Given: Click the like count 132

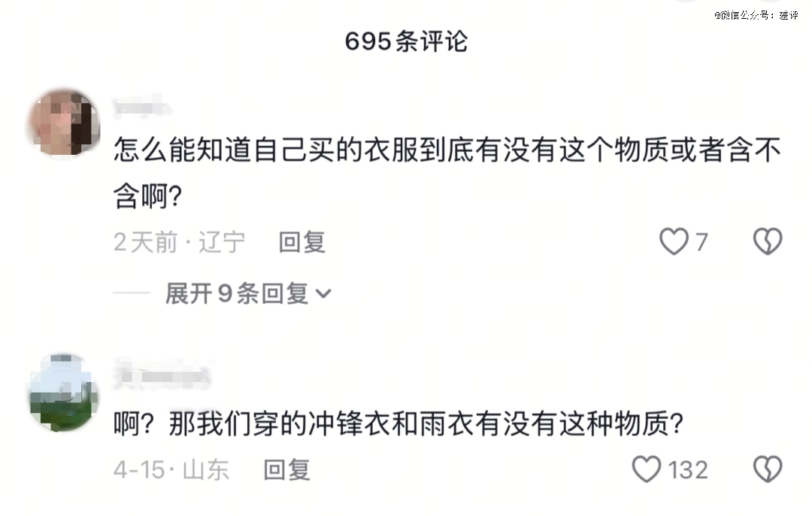Looking at the screenshot, I should click(688, 469).
